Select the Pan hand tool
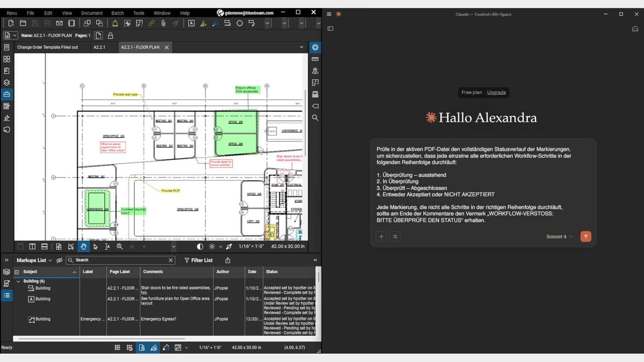644x362 pixels. (x=84, y=247)
